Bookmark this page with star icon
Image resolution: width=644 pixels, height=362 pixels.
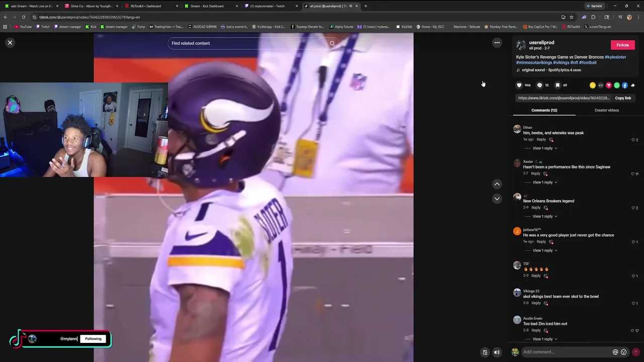pyautogui.click(x=572, y=17)
